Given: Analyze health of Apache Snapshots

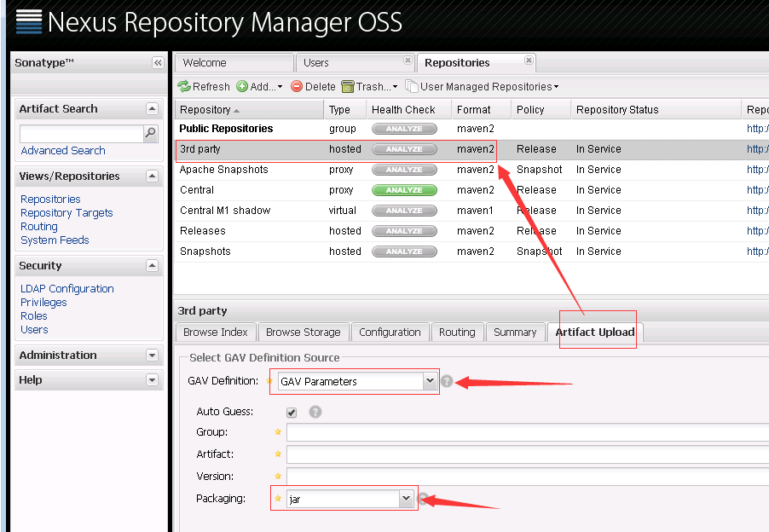Looking at the screenshot, I should (404, 170).
